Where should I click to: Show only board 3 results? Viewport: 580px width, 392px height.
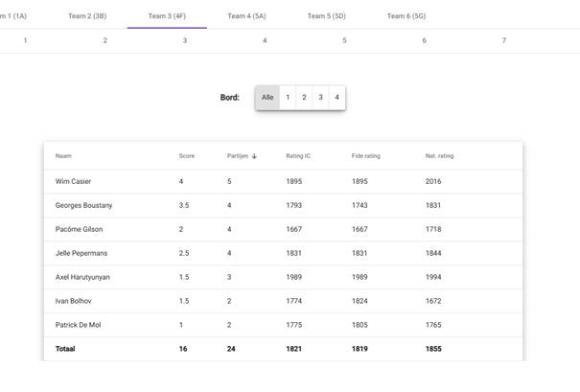click(320, 98)
